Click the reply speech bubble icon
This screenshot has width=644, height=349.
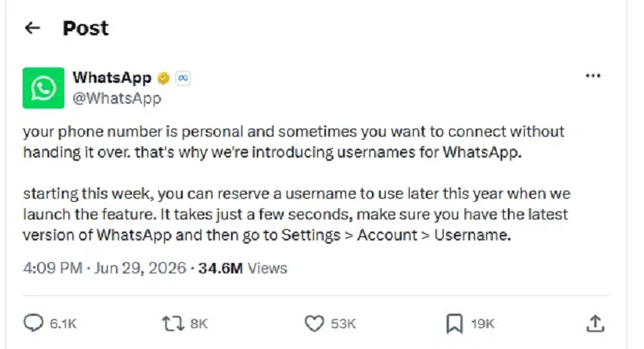(x=33, y=323)
